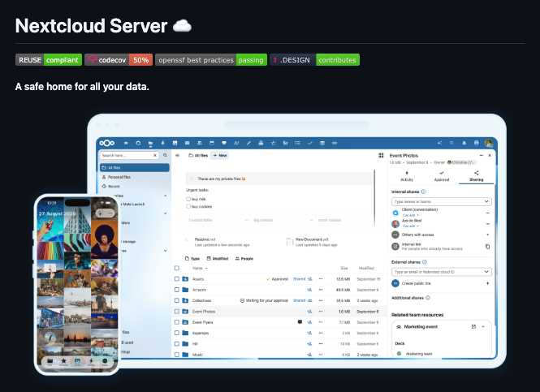This screenshot has width=540, height=392.
Task: Select the Collectives folder checkbox
Action: pos(177,300)
